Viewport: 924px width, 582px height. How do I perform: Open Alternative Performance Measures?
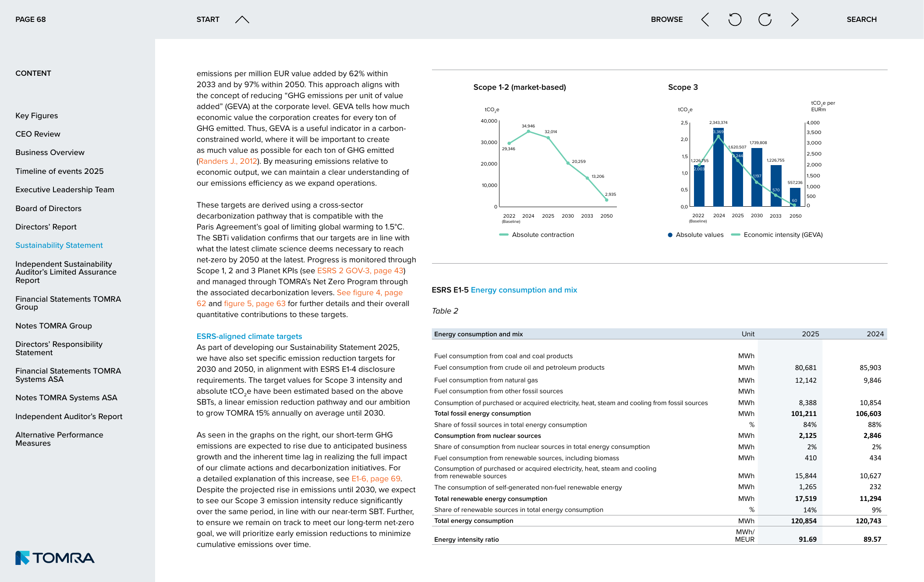pyautogui.click(x=59, y=439)
